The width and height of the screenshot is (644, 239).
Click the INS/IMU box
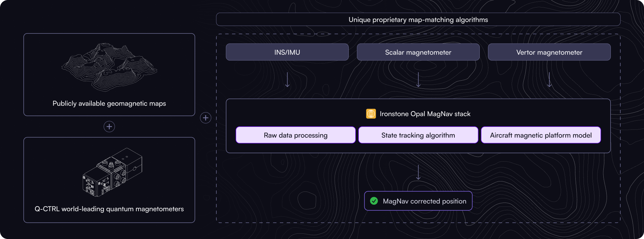287,52
